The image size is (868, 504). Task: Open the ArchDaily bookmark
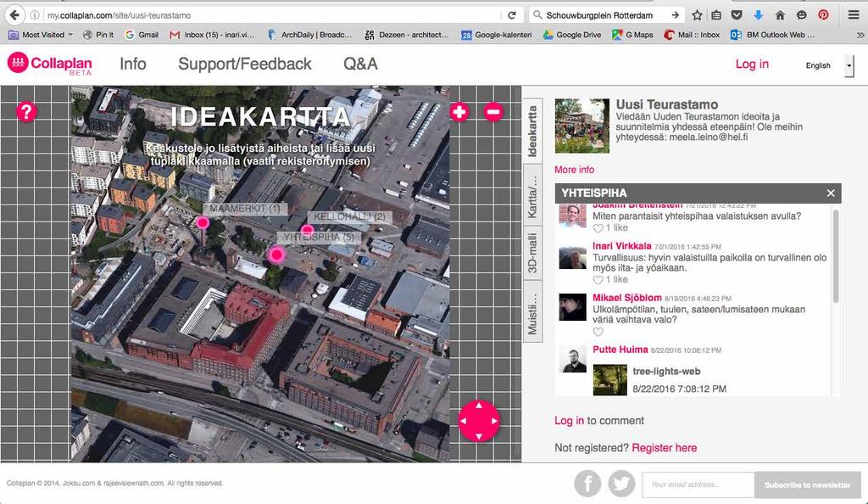click(309, 34)
